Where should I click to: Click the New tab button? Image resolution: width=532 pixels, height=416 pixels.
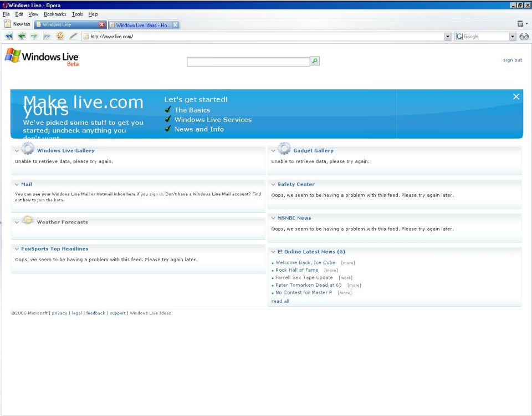pyautogui.click(x=17, y=24)
